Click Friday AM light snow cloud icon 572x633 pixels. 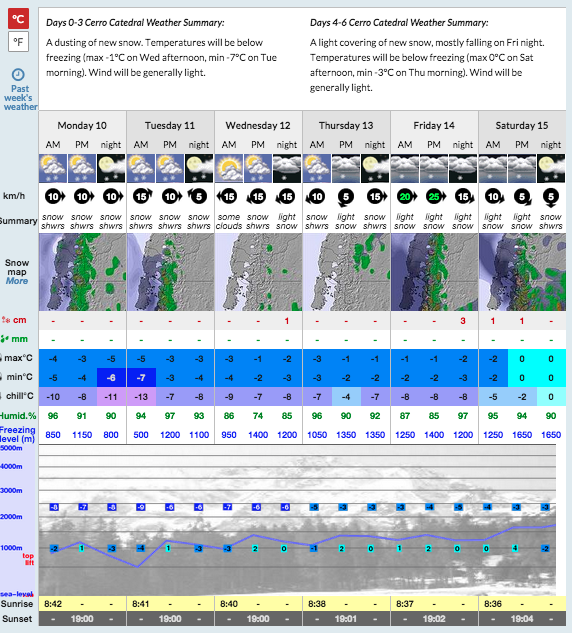coord(405,168)
